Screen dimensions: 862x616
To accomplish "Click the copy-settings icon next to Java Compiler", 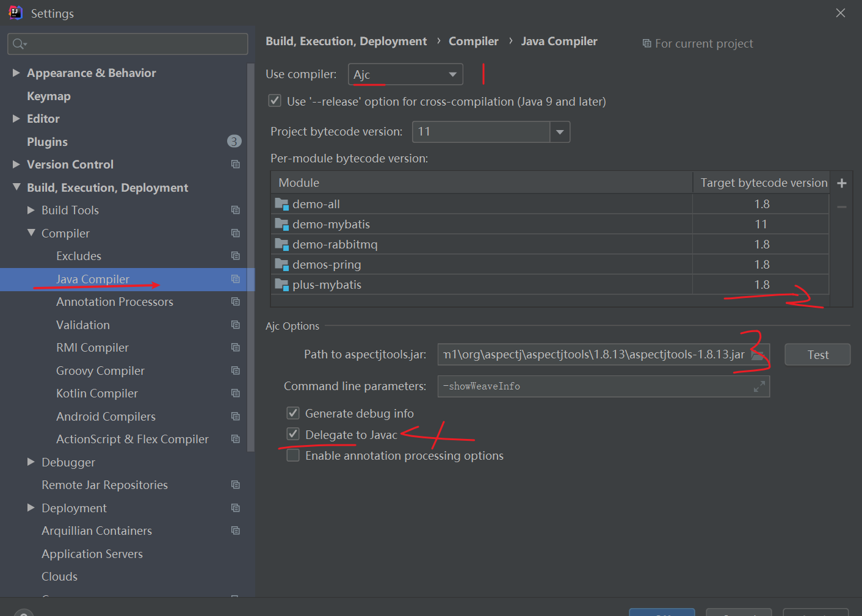I will pos(236,279).
